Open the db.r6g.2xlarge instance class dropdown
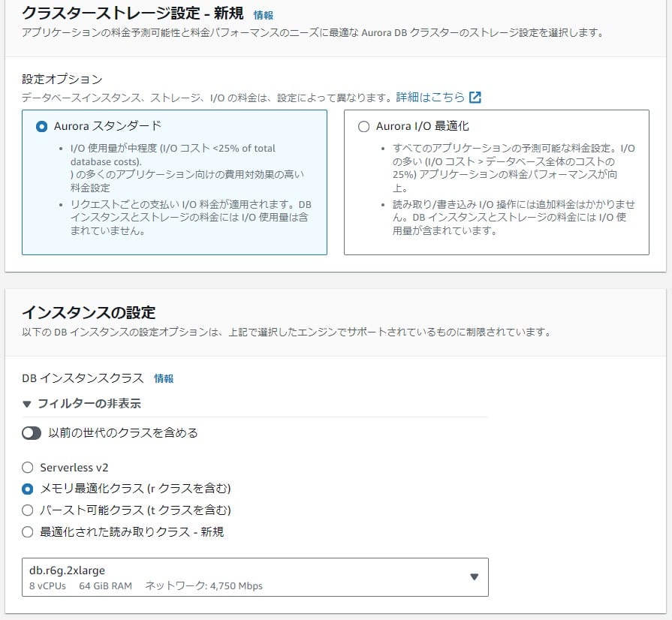 coord(255,576)
